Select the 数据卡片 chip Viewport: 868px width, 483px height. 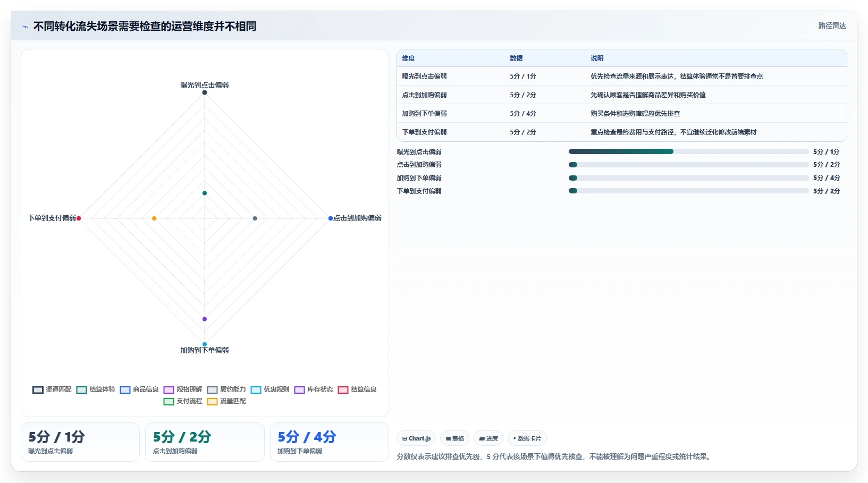[527, 438]
